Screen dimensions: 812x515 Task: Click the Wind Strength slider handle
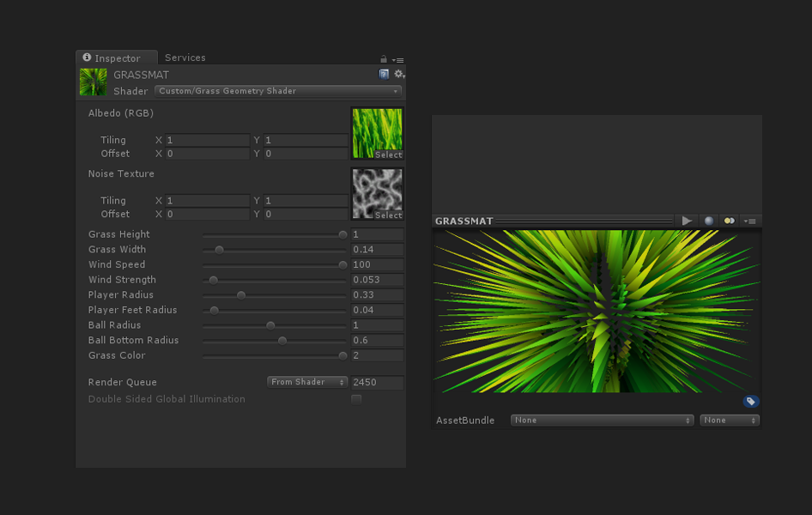(214, 280)
